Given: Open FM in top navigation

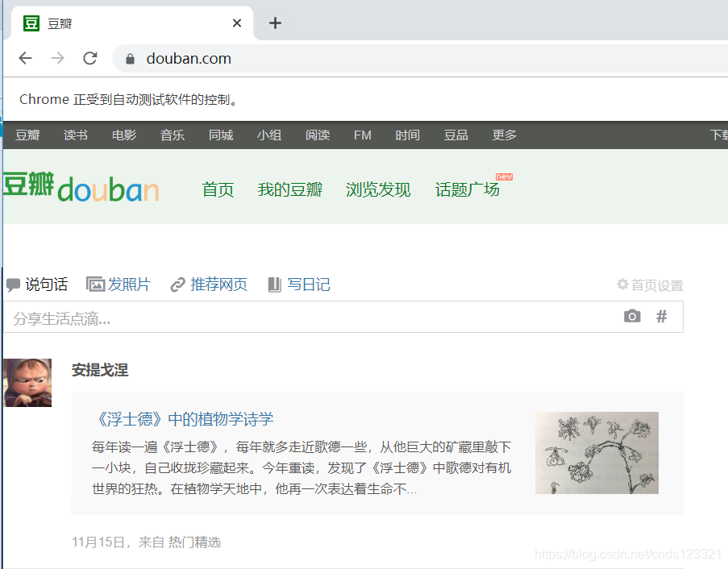Looking at the screenshot, I should pyautogui.click(x=362, y=135).
